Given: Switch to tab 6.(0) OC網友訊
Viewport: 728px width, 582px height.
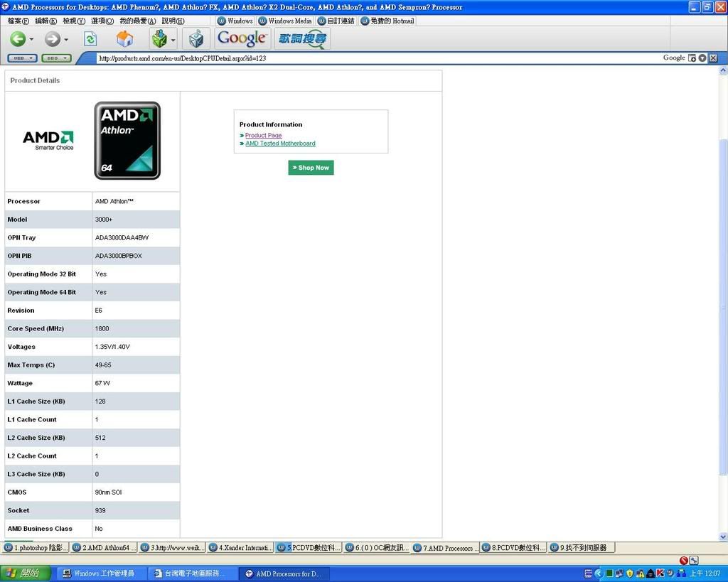Looking at the screenshot, I should click(377, 548).
